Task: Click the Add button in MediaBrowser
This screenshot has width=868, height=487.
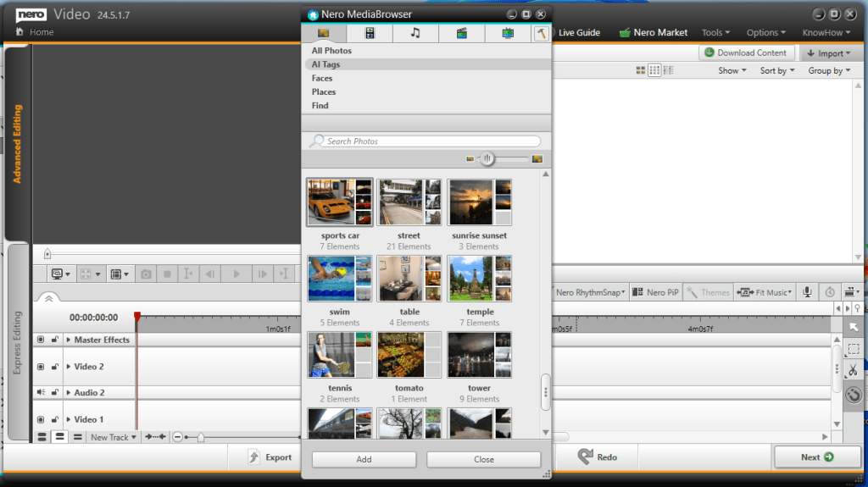Action: 364,459
